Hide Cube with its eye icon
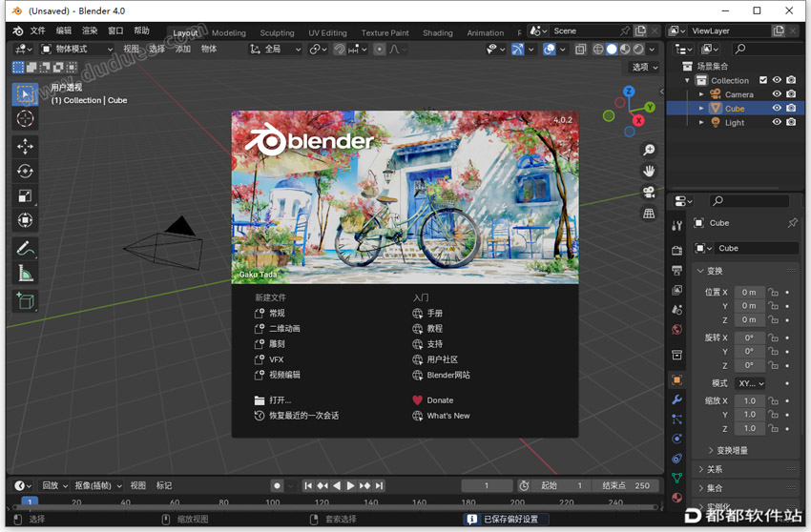811x532 pixels. (777, 108)
